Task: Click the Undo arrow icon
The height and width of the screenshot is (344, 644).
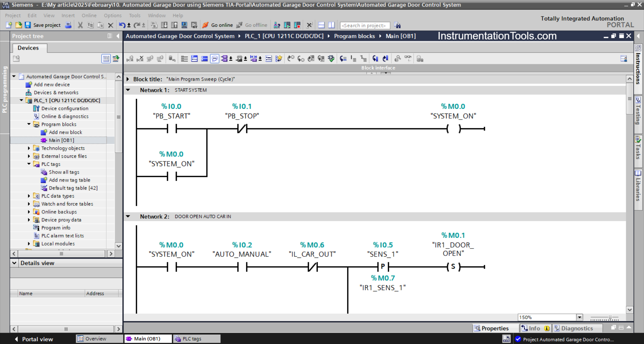Action: (122, 25)
